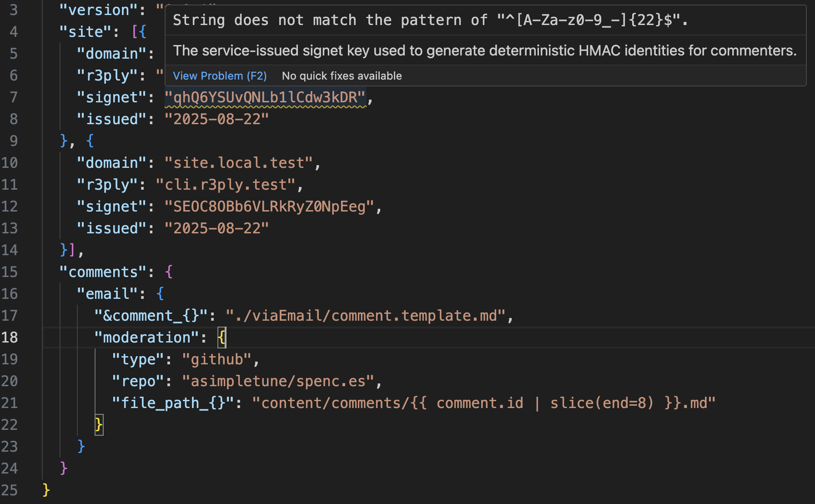This screenshot has height=504, width=815.
Task: Select the underlined qhQ6YSUvQNLb1lCdw3kDR signet value
Action: tap(265, 97)
